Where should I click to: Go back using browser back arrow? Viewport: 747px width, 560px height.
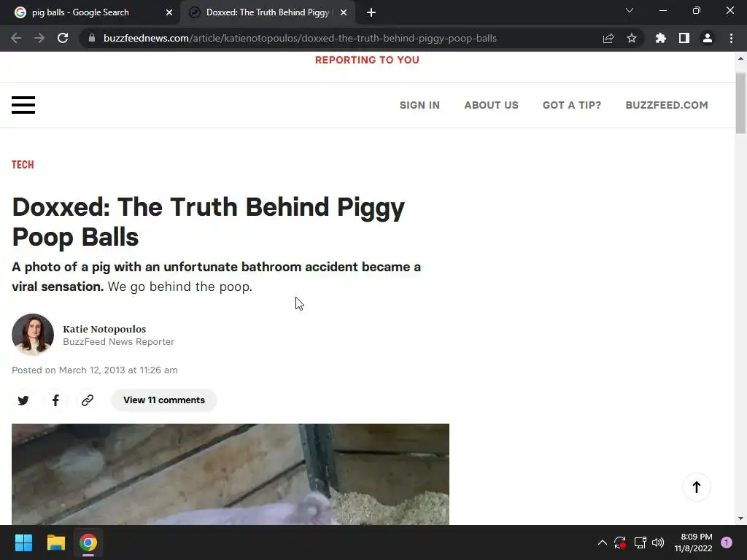(x=16, y=38)
